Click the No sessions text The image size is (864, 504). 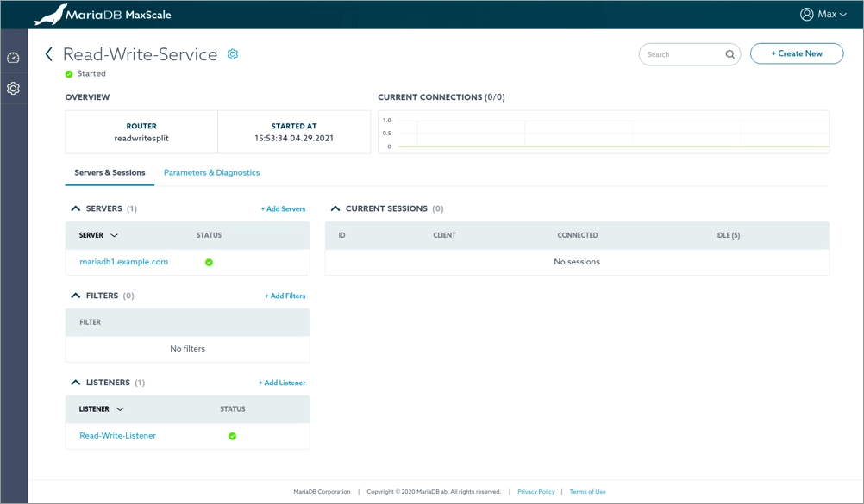coord(577,262)
